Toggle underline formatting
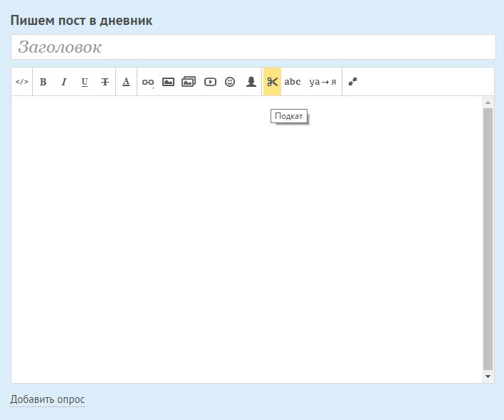Image resolution: width=504 pixels, height=420 pixels. (x=84, y=82)
